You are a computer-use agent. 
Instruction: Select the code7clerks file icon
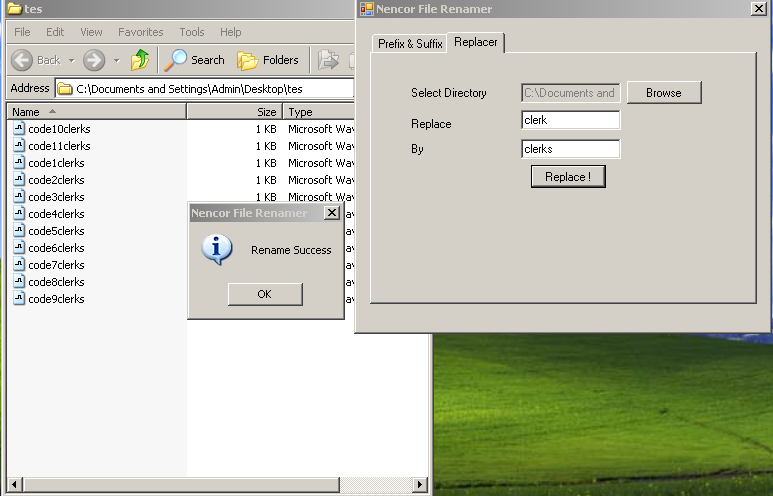(19, 265)
